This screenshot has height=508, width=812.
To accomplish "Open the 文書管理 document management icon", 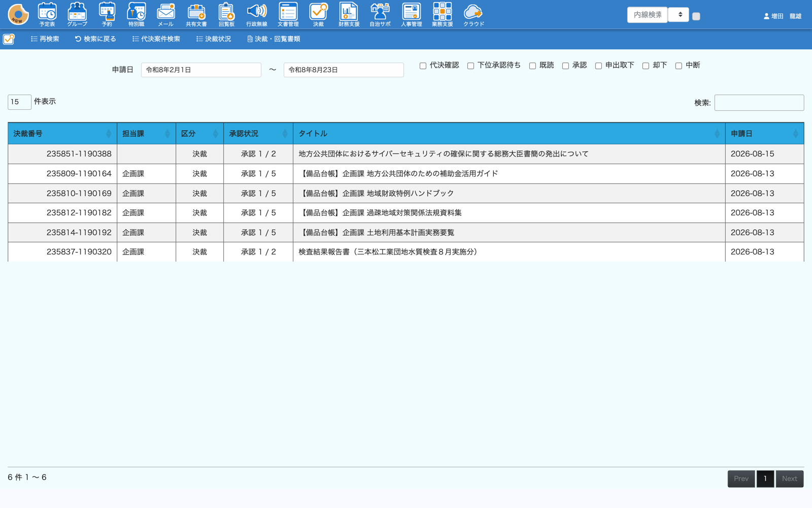I will pyautogui.click(x=288, y=14).
